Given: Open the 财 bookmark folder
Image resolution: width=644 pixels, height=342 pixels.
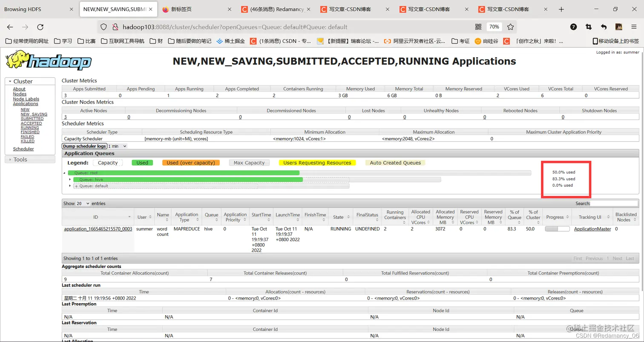Looking at the screenshot, I should point(156,41).
